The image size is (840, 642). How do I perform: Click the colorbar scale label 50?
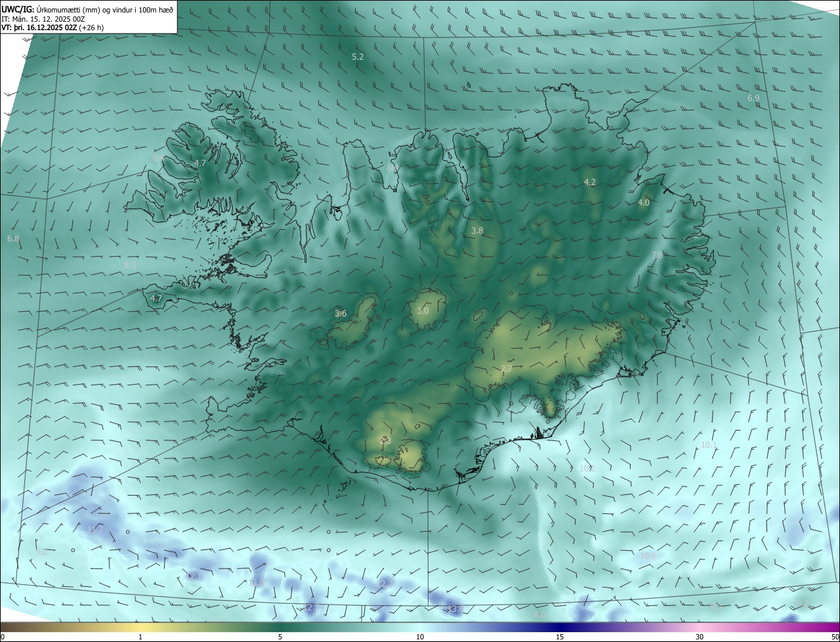pyautogui.click(x=835, y=637)
